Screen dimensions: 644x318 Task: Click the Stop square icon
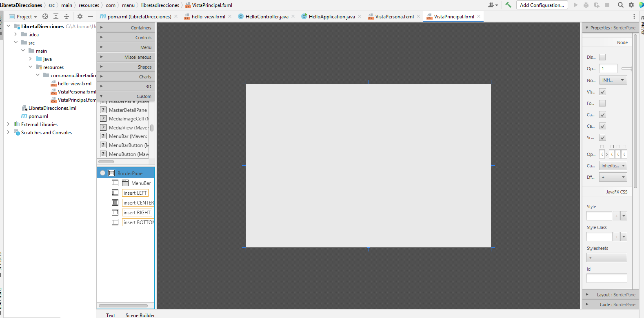607,5
